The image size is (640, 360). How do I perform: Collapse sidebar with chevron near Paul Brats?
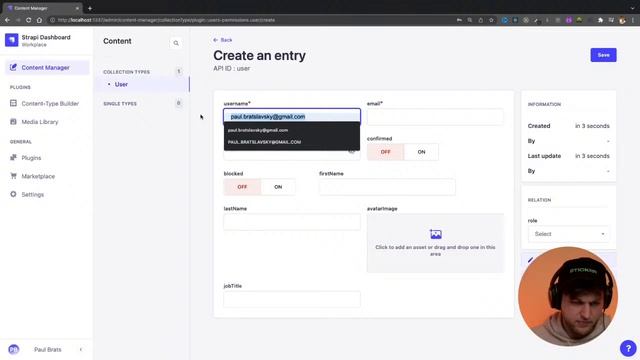tap(81, 349)
